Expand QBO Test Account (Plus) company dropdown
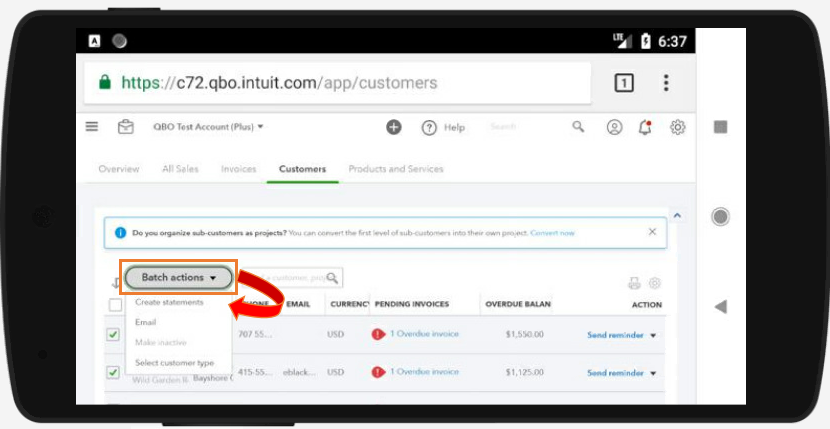The width and height of the screenshot is (830, 429). pyautogui.click(x=209, y=127)
